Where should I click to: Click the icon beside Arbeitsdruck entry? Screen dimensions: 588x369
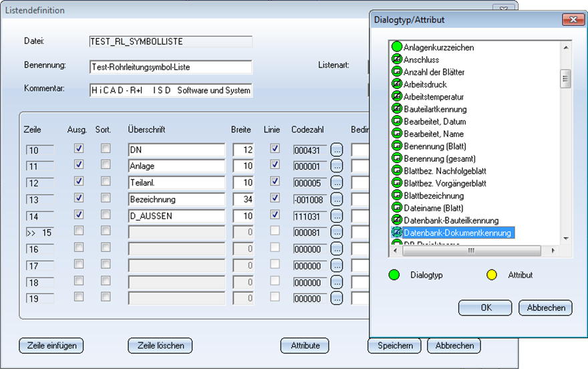(396, 84)
